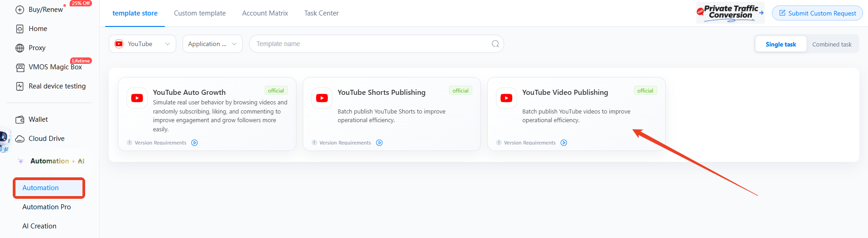The height and width of the screenshot is (238, 868).
Task: Open the Custom template tab
Action: tap(200, 13)
